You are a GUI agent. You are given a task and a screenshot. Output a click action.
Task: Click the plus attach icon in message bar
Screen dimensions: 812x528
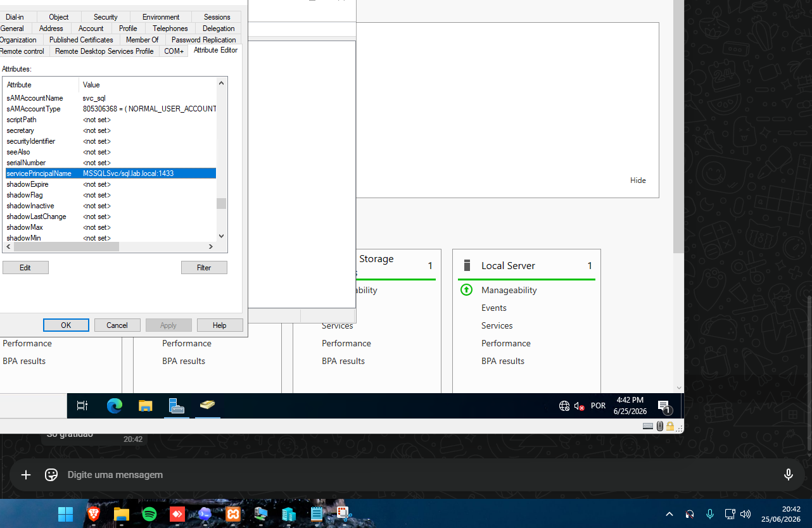pos(26,474)
